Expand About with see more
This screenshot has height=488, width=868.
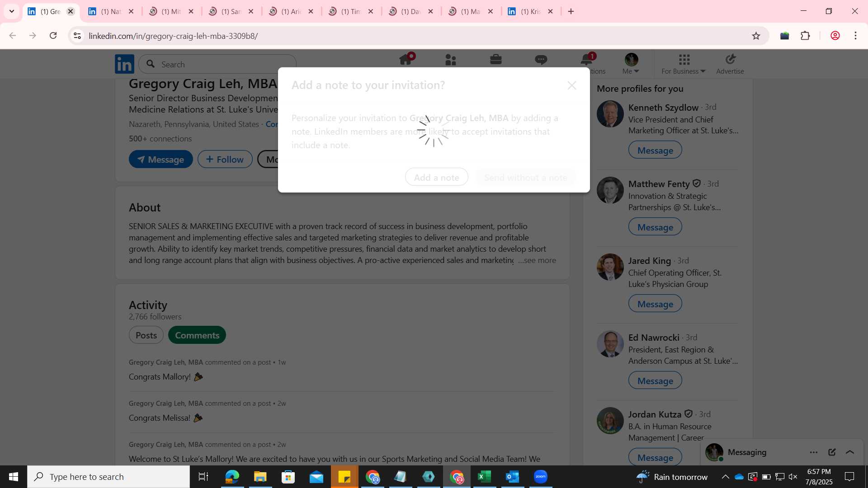click(x=537, y=260)
